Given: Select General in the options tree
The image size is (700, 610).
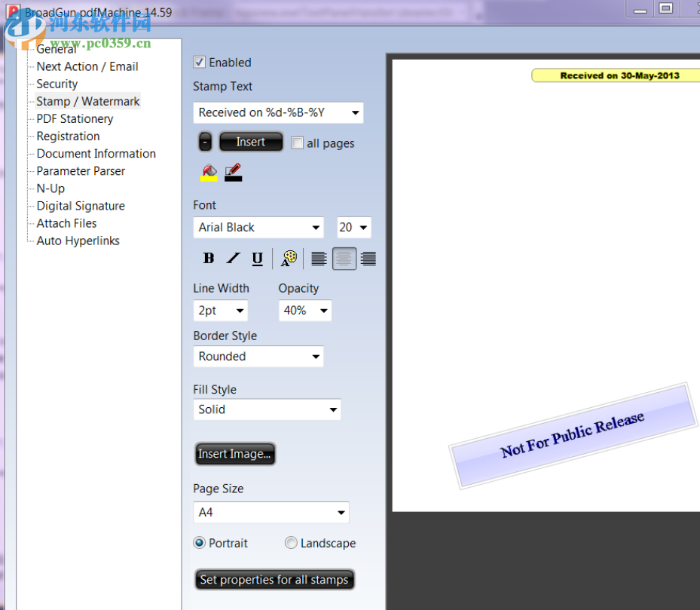Looking at the screenshot, I should (x=57, y=49).
